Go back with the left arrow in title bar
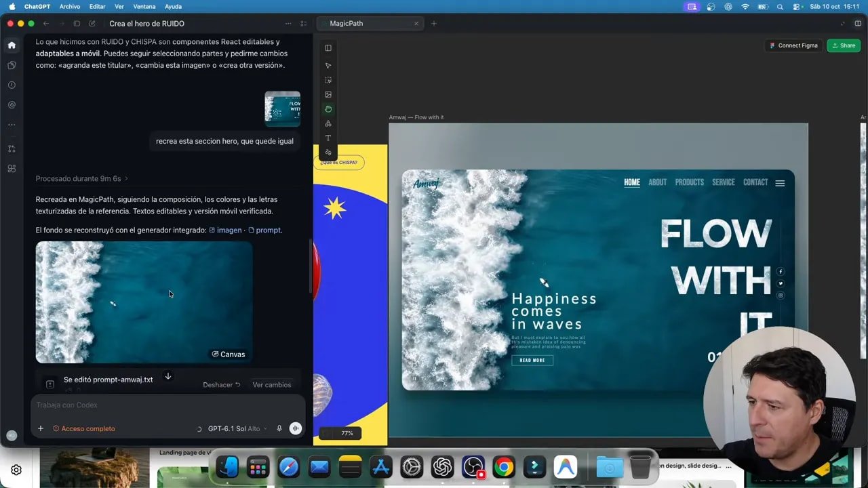This screenshot has height=488, width=868. 46,24
